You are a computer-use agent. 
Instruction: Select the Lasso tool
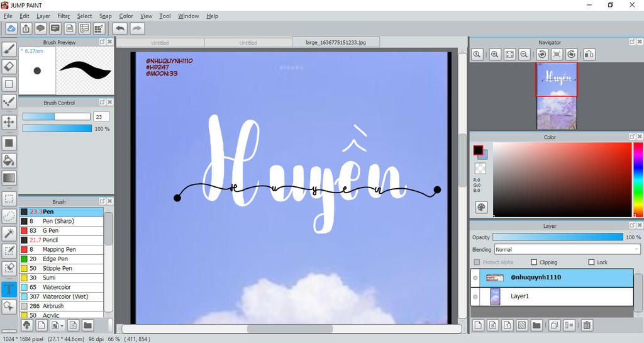coord(9,216)
